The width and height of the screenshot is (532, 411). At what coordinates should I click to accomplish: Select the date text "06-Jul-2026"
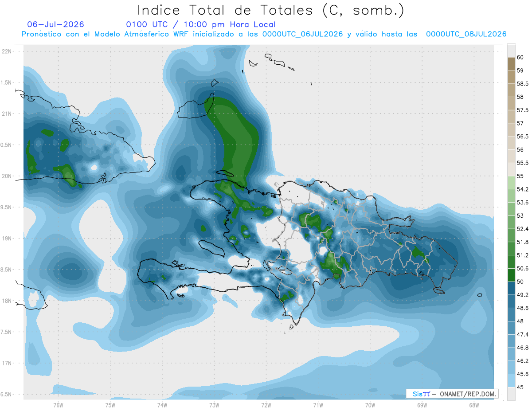coord(56,25)
